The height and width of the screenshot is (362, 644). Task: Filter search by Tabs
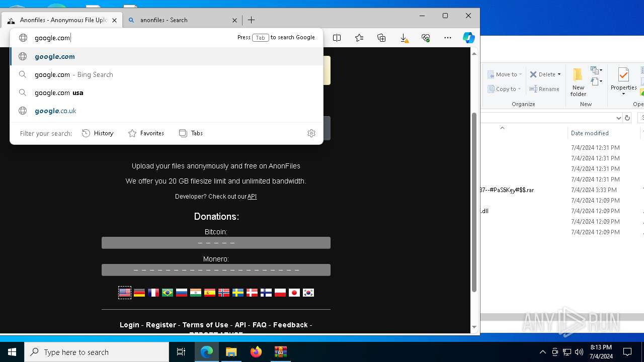tap(191, 133)
